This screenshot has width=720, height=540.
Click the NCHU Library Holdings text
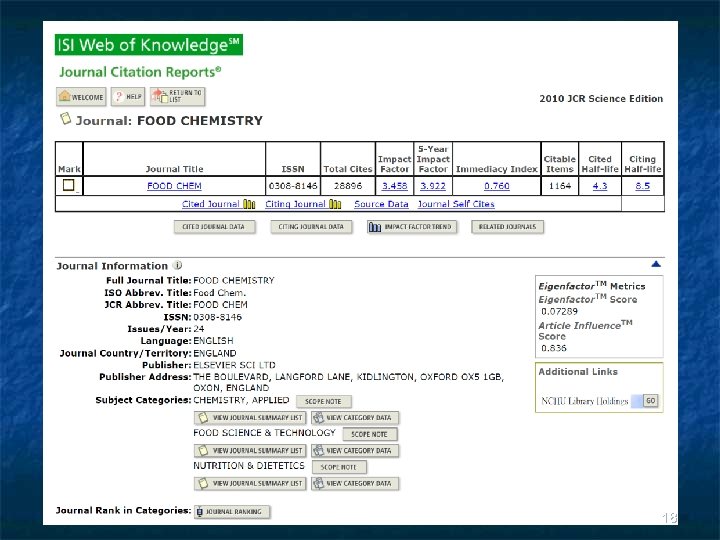(x=585, y=401)
